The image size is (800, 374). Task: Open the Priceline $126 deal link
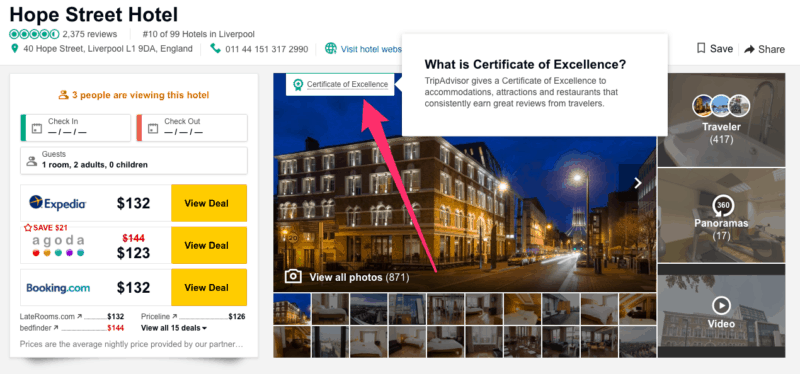pos(193,316)
